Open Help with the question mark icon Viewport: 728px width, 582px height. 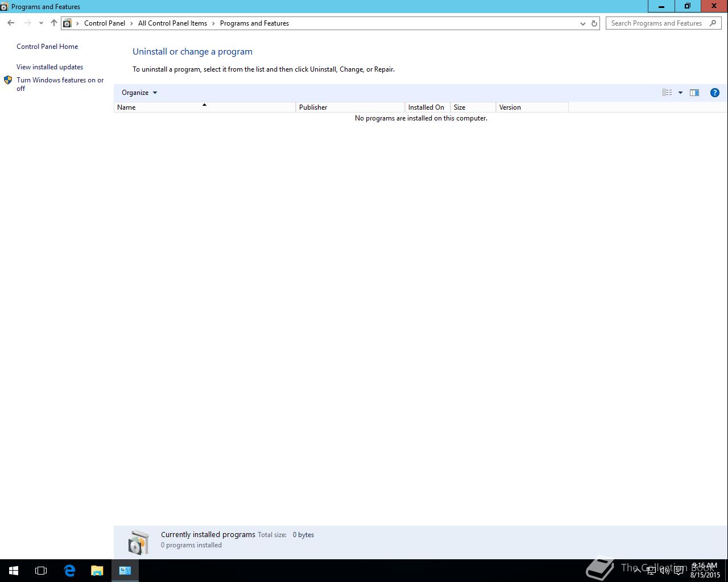[715, 93]
